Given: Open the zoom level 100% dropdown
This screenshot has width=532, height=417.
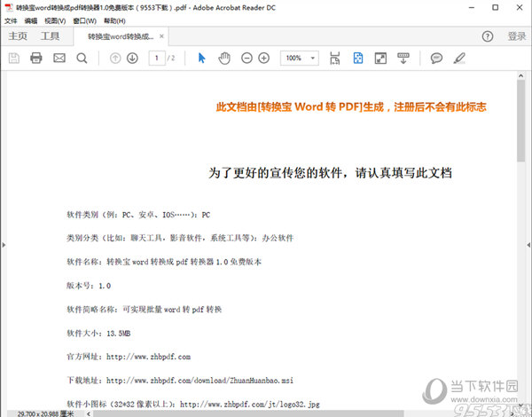Looking at the screenshot, I should (300, 58).
